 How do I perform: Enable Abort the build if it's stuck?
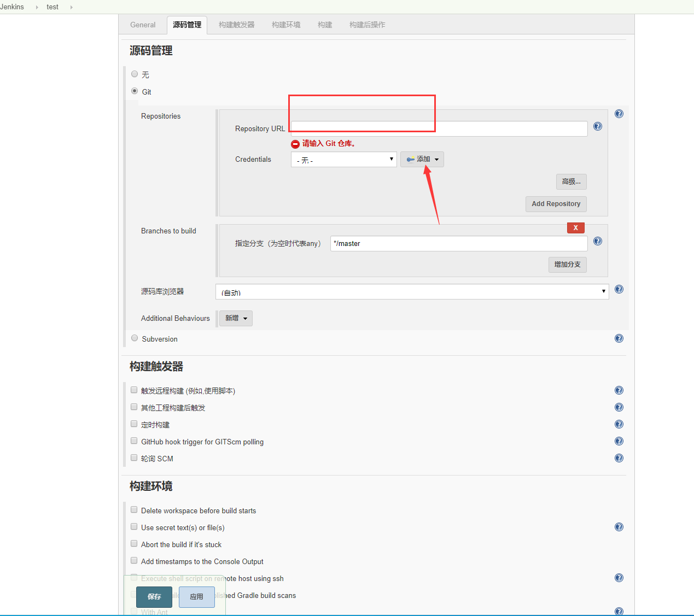coord(134,544)
